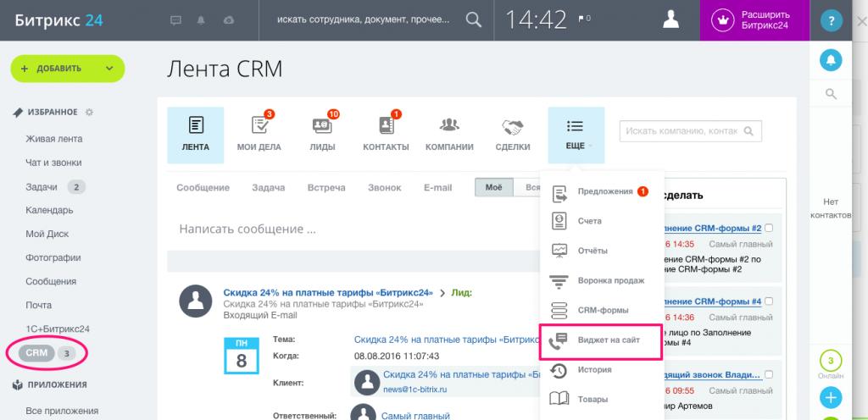This screenshot has width=868, height=420.
Task: Open Живая лента in sidebar
Action: 54,139
